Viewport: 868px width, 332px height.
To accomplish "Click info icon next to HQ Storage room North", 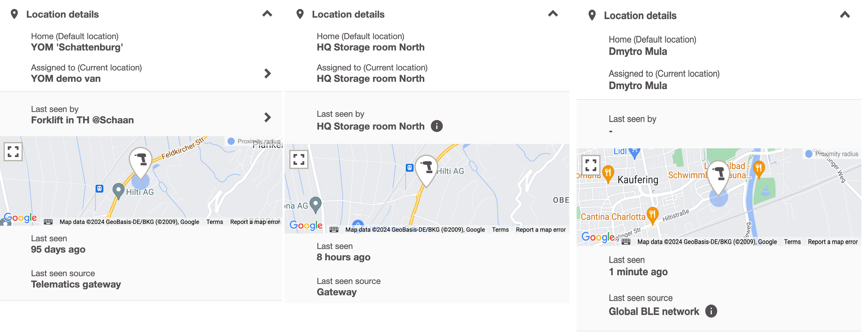I will pos(437,126).
